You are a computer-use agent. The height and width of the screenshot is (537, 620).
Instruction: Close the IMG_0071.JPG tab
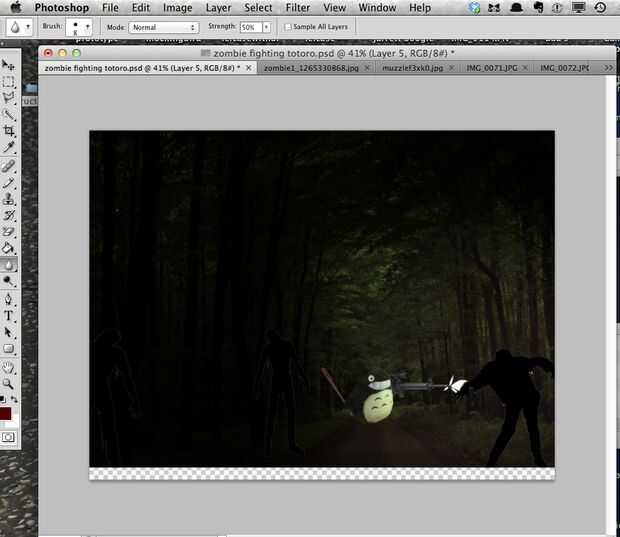(x=525, y=68)
